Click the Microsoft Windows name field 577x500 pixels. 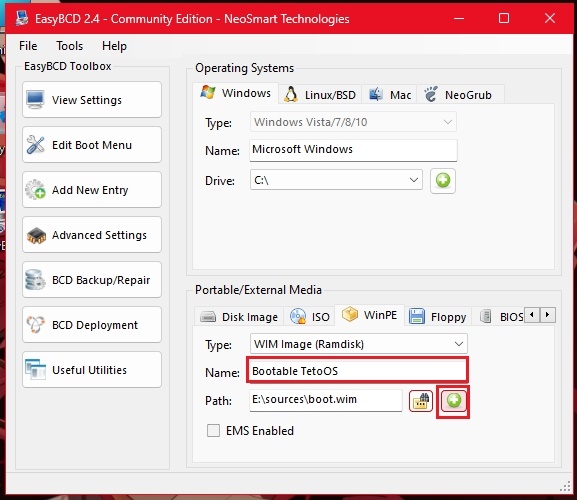tap(353, 150)
